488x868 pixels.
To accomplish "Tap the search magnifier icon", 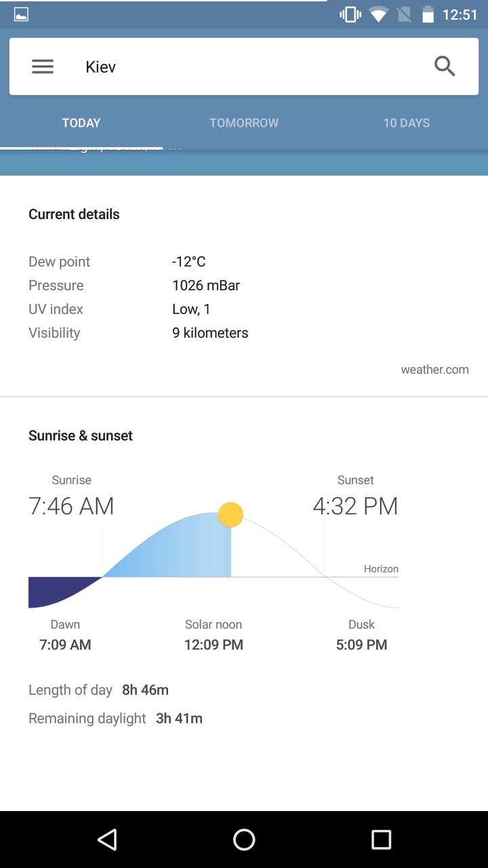I will point(445,66).
